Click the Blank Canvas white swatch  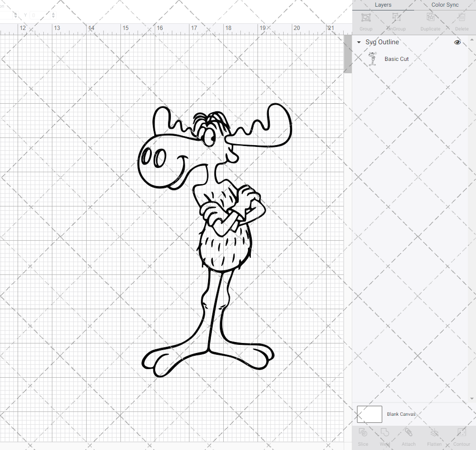click(x=369, y=414)
